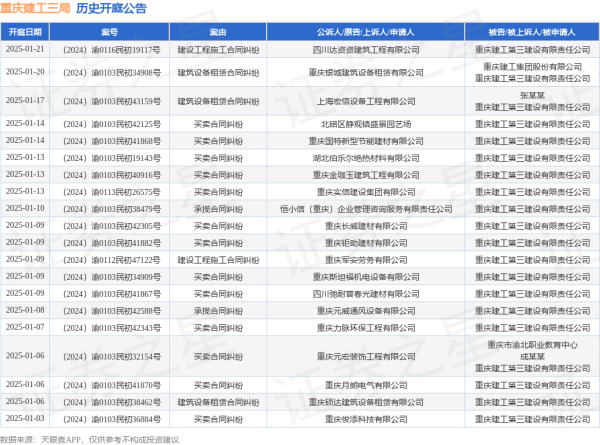
Task: Click defendant 重庆市渝北职业教育中心
Action: coord(532,345)
